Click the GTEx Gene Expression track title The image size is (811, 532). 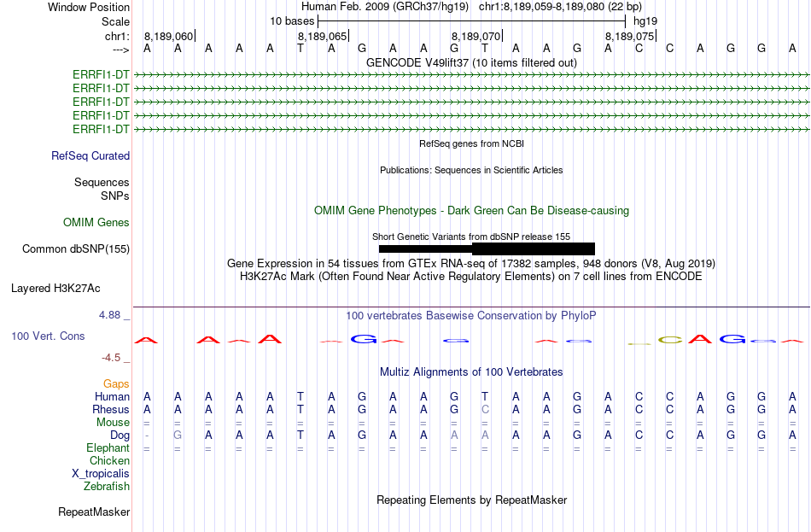[x=471, y=263]
